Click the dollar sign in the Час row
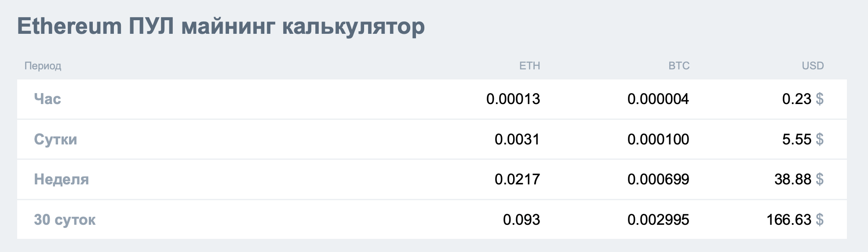The height and width of the screenshot is (252, 868). (x=819, y=99)
